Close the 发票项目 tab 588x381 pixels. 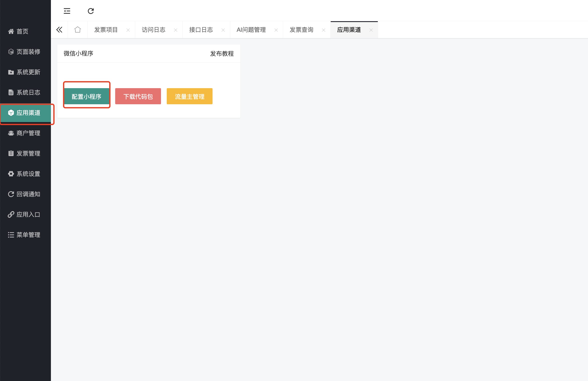point(128,30)
